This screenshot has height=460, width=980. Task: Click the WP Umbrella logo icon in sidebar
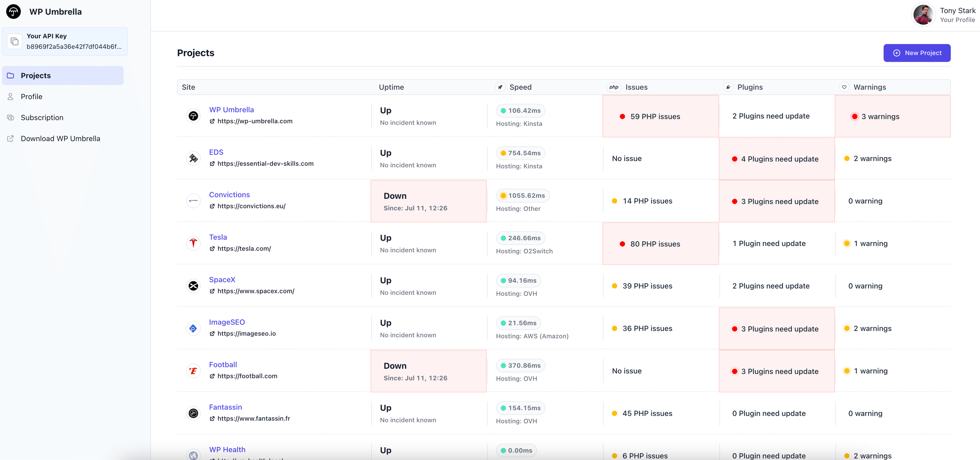point(14,11)
